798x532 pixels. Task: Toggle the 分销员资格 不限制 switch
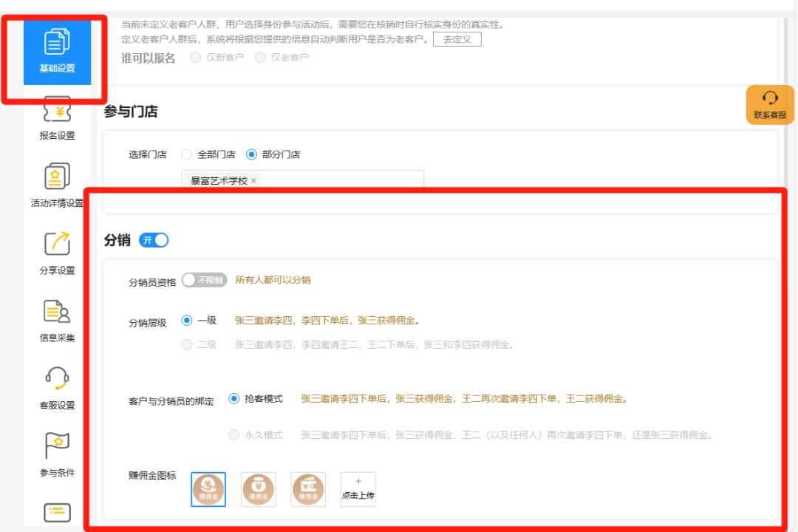pyautogui.click(x=205, y=280)
